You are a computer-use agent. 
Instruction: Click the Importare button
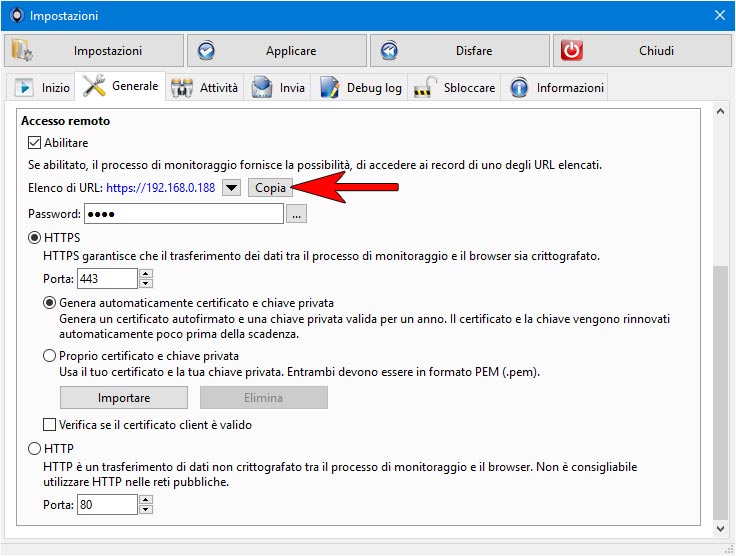[x=124, y=397]
